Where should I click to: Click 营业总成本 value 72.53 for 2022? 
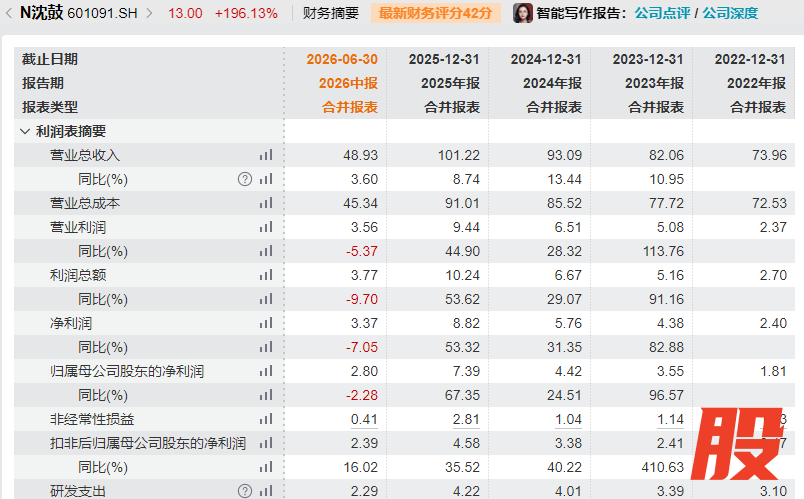pos(769,203)
